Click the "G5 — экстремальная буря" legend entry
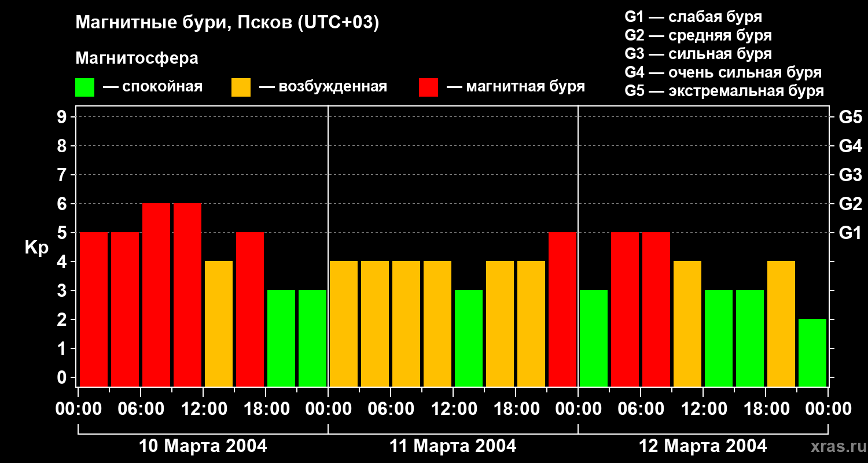868x463 pixels. (724, 91)
